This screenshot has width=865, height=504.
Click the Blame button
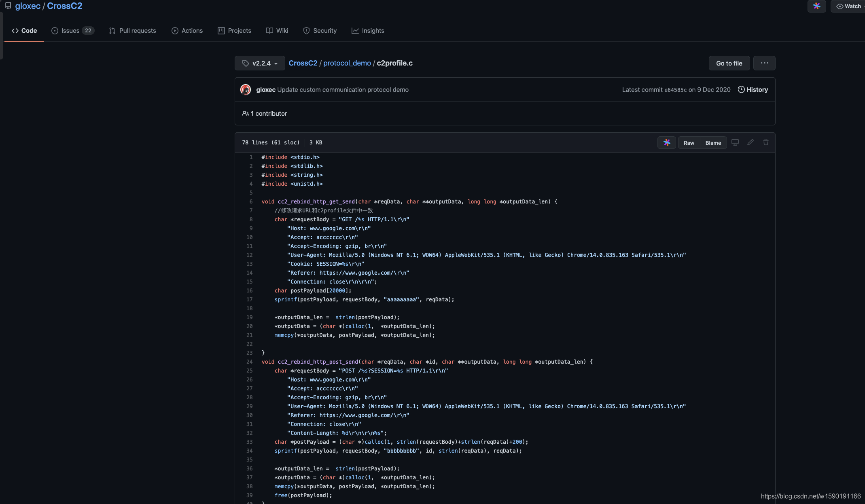(713, 143)
